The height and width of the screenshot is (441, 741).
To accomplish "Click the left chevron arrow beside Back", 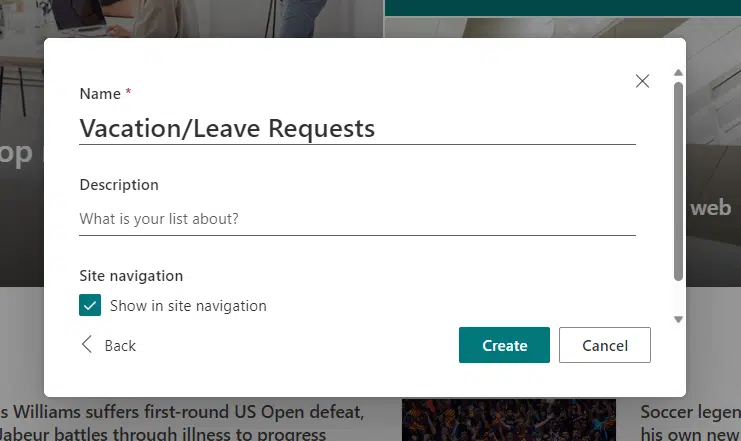I will (x=86, y=345).
